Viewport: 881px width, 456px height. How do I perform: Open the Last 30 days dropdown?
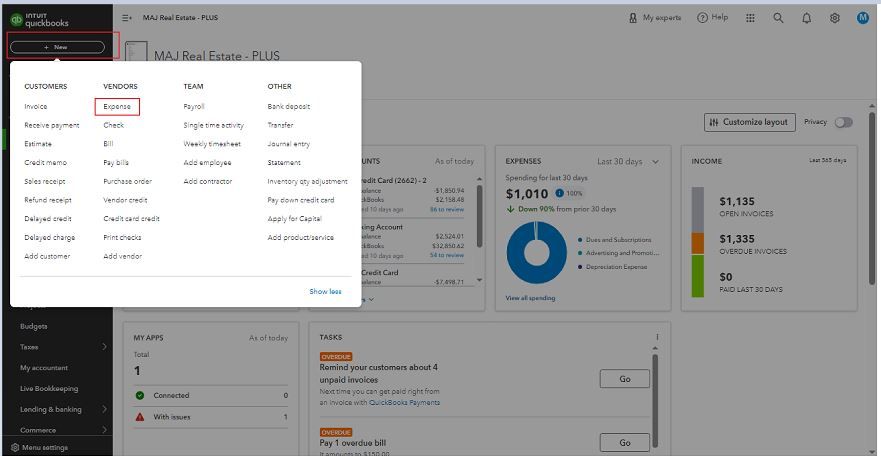pos(628,161)
